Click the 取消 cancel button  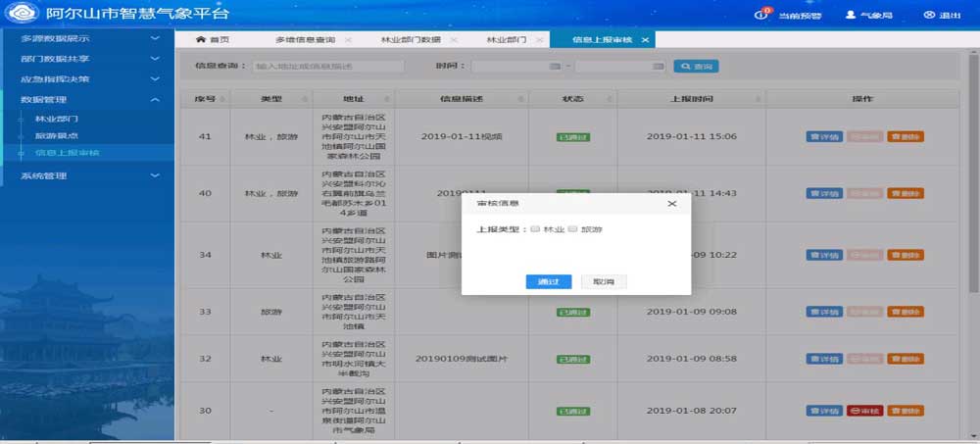pos(604,282)
